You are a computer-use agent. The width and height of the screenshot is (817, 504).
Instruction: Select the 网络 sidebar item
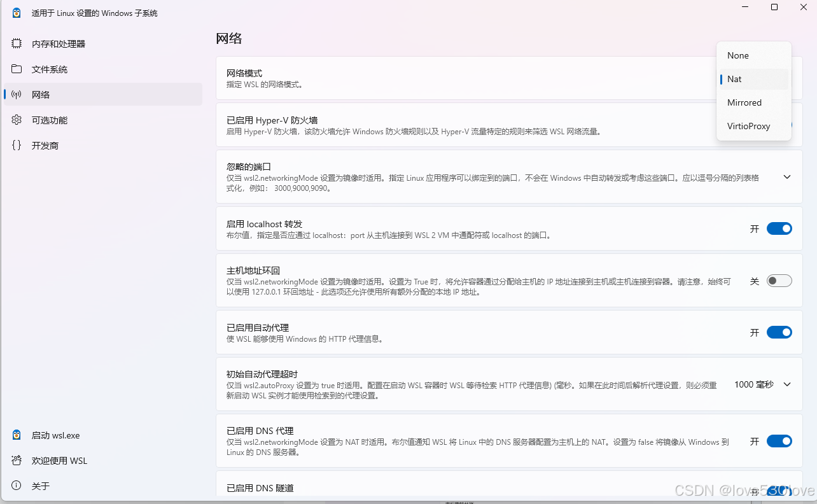click(x=103, y=95)
